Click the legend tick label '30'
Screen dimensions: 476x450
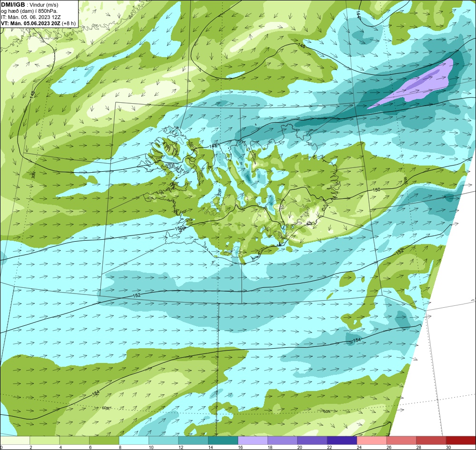coord(448,447)
